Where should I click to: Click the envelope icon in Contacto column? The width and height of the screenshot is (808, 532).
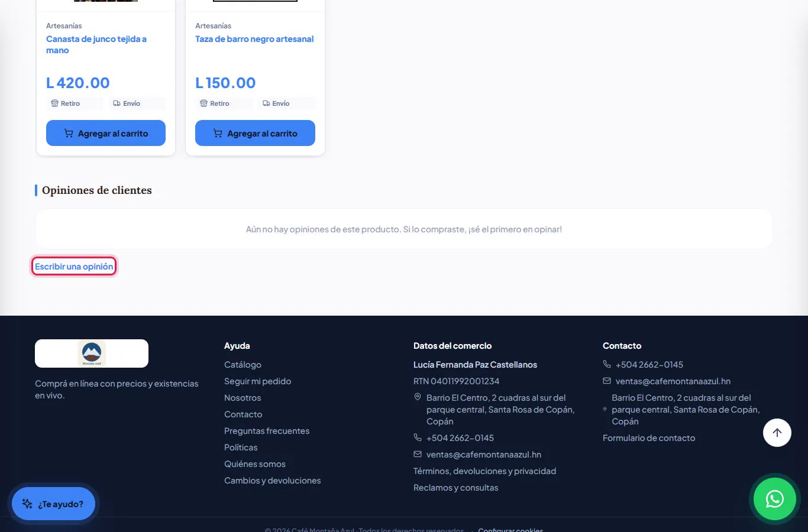[607, 381]
